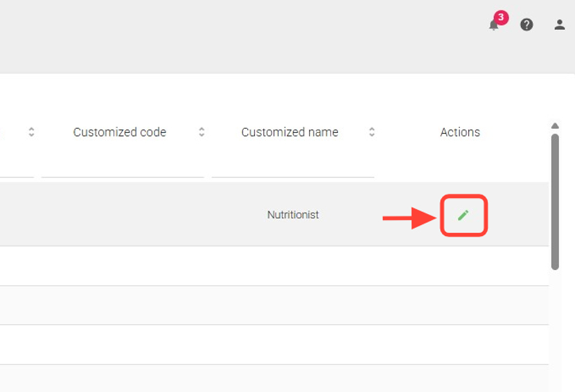Click the red notification count badge
This screenshot has width=575, height=392.
click(x=501, y=17)
